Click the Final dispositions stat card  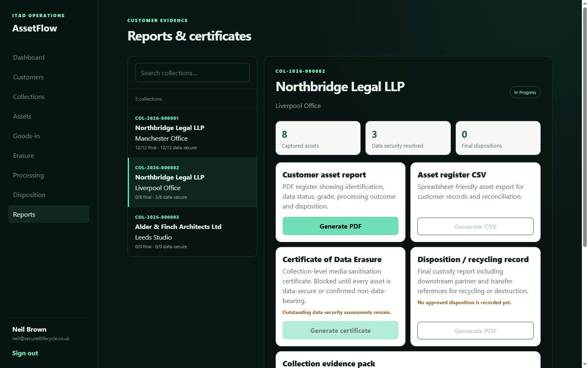tap(498, 138)
